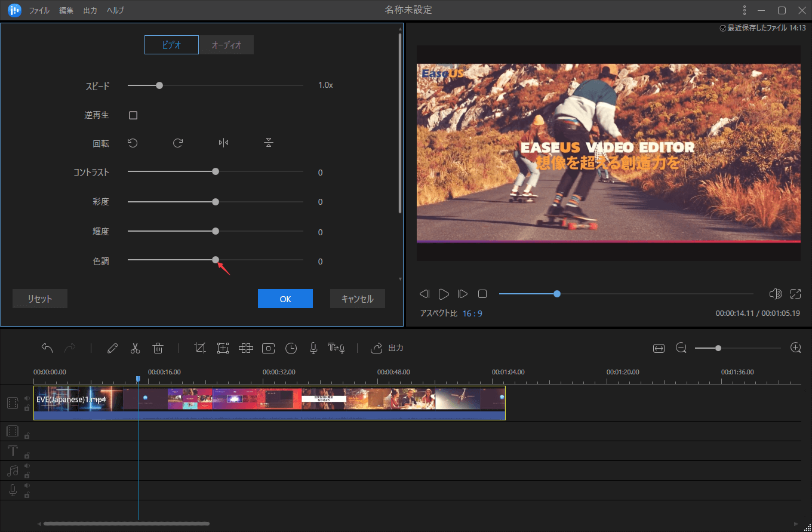Open the 編集 menu
Screen dimensions: 812x532
tap(66, 11)
